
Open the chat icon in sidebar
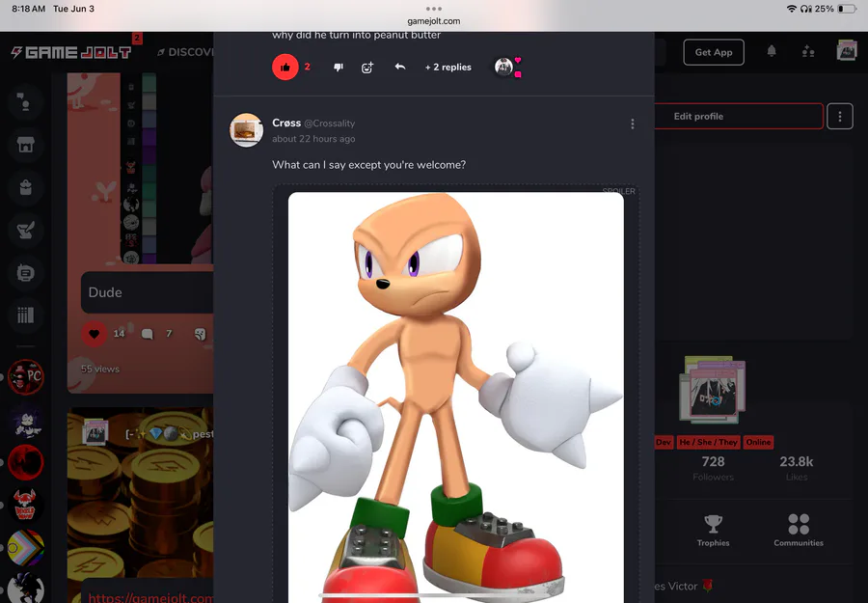pos(25,102)
